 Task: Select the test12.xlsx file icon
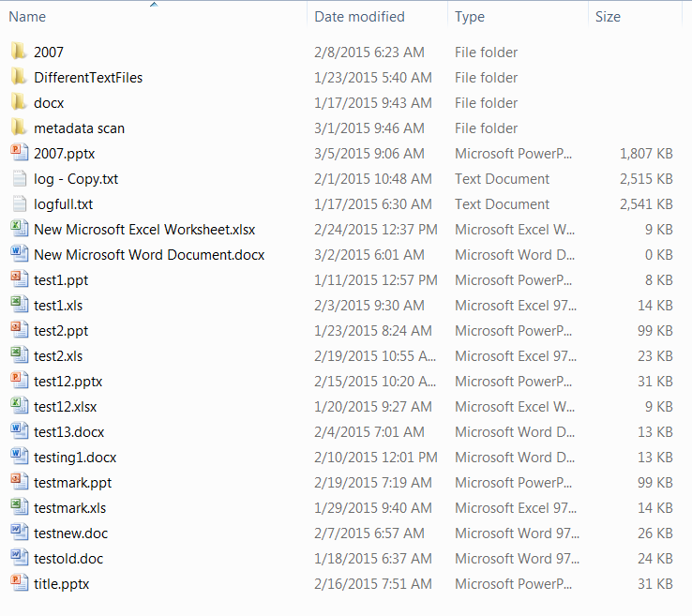pos(18,407)
